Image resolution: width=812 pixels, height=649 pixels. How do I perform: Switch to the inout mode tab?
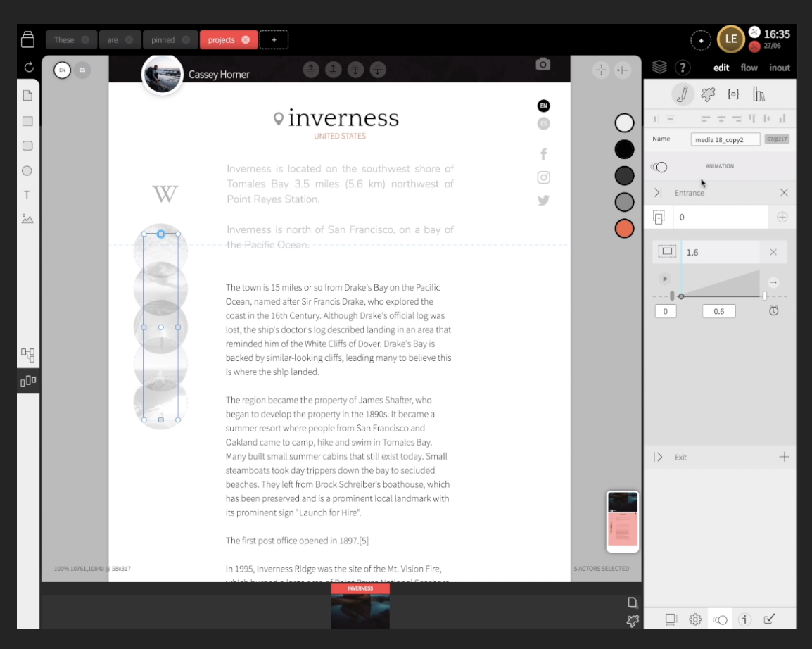(x=780, y=68)
